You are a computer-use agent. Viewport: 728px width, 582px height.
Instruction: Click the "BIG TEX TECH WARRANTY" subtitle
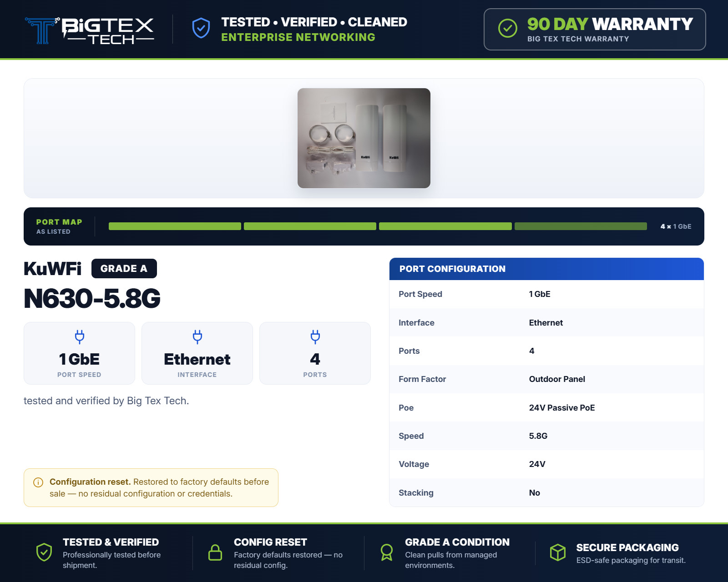tap(578, 39)
